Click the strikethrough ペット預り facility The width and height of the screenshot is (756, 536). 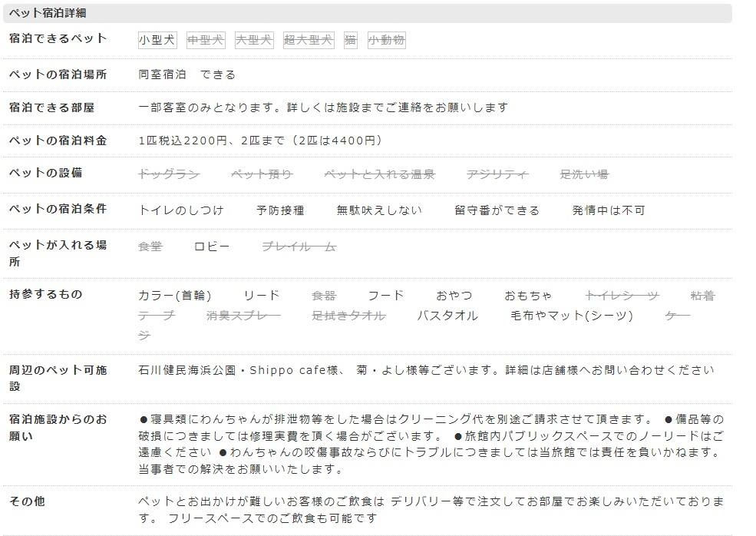tap(262, 174)
